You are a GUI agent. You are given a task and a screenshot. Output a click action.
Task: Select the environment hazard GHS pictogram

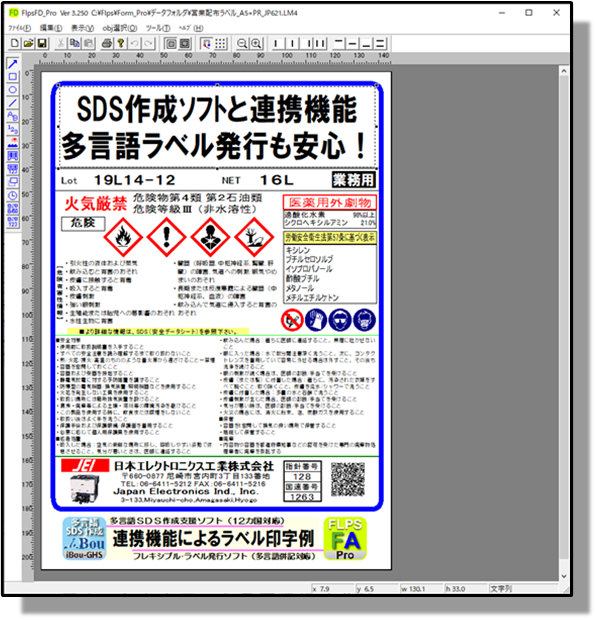[254, 237]
